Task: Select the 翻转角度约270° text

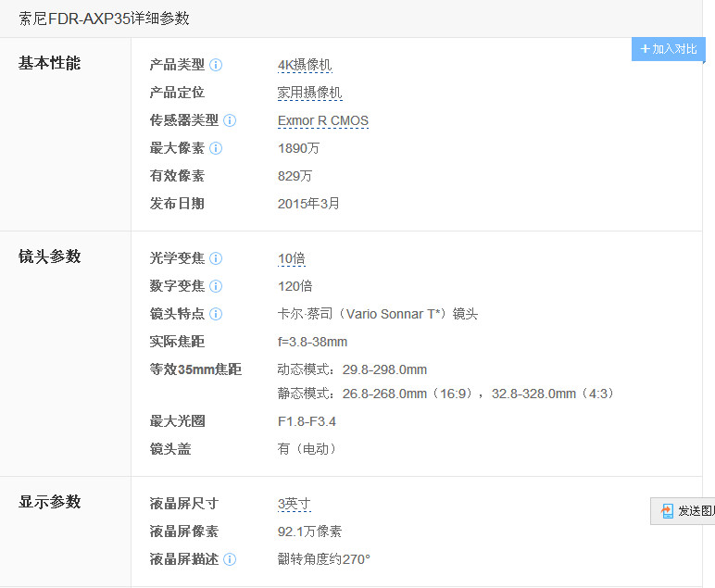Action: (324, 559)
